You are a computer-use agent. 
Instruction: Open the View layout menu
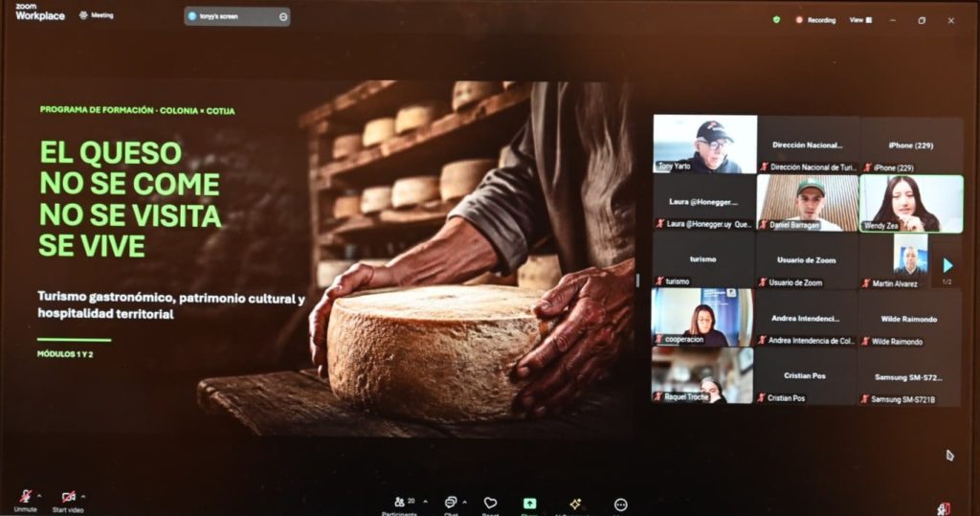click(860, 20)
